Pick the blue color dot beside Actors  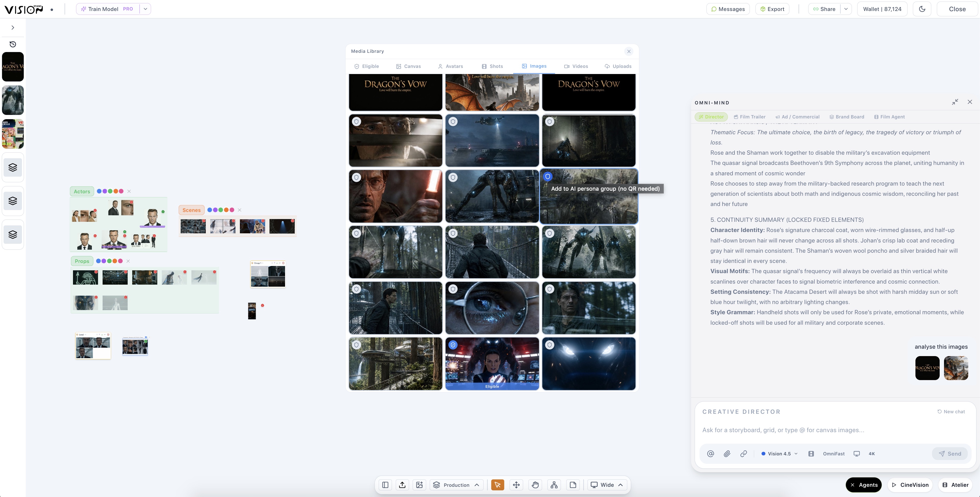point(99,191)
